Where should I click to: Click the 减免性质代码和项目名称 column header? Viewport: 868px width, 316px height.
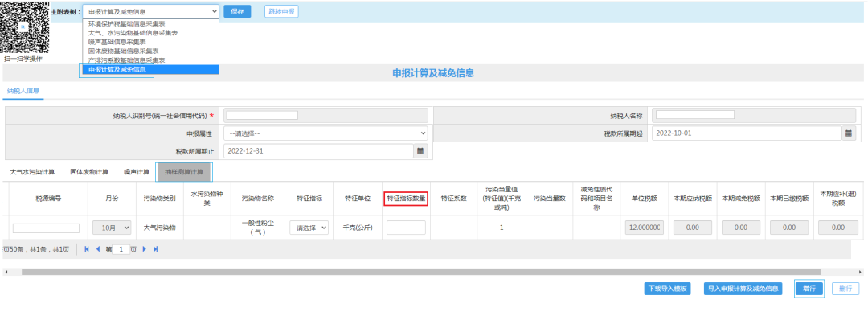[596, 198]
